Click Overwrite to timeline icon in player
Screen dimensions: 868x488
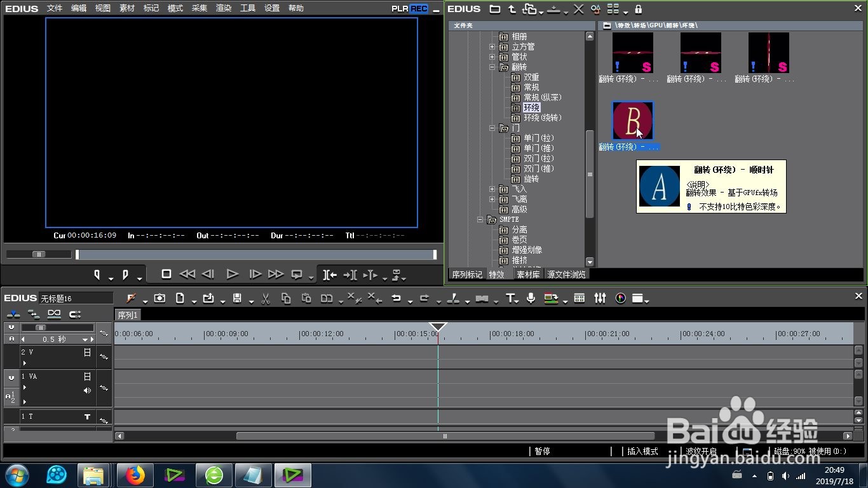(x=350, y=275)
